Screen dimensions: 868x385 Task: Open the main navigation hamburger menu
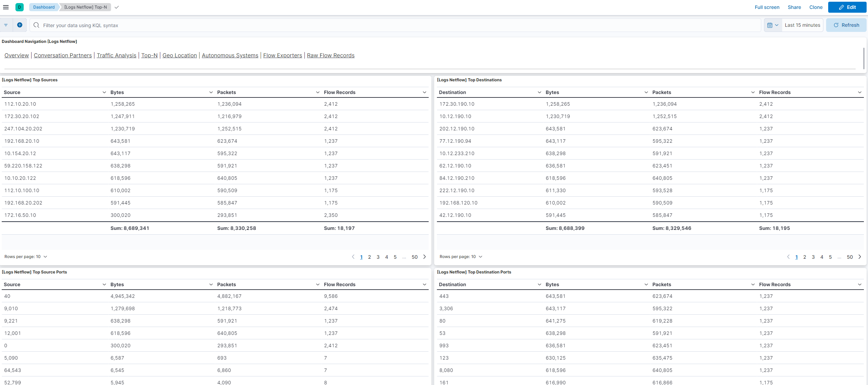pos(6,7)
